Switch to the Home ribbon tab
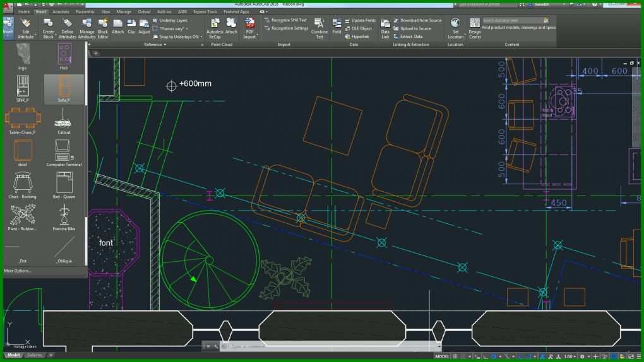This screenshot has height=362, width=644. [x=23, y=12]
